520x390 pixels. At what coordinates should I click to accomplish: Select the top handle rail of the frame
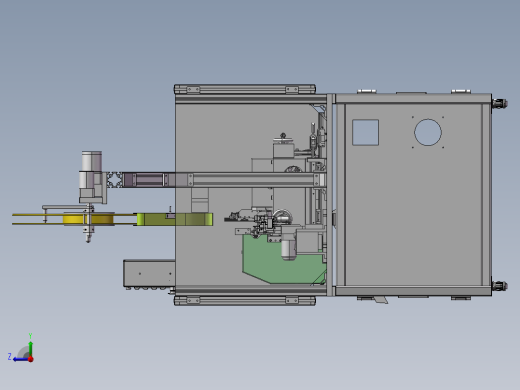(x=245, y=89)
